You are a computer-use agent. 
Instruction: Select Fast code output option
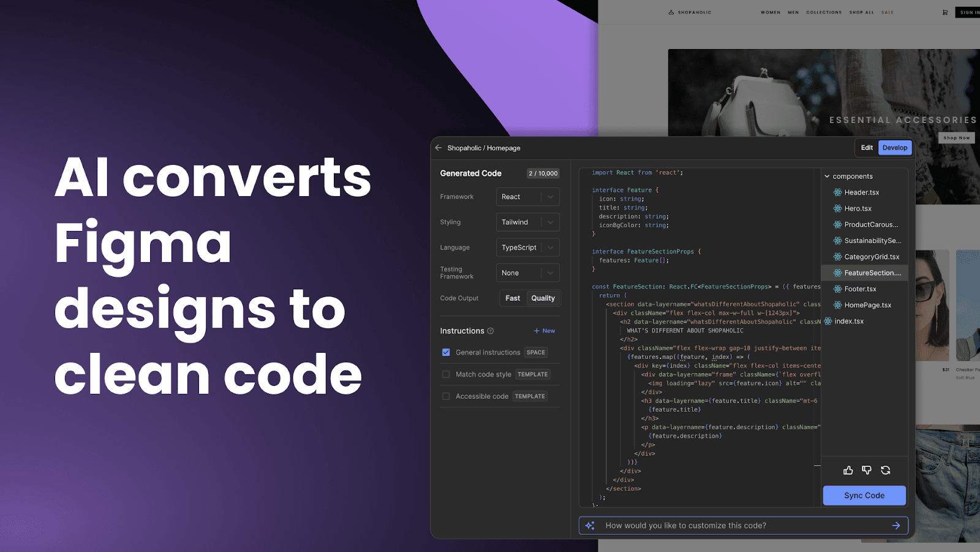[513, 298]
